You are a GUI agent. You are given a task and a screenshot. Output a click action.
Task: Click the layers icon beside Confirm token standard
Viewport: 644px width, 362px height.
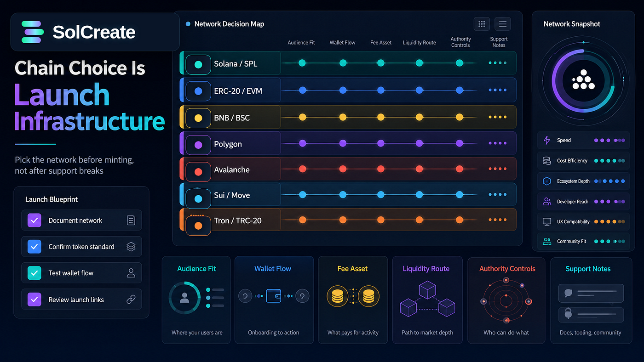(131, 247)
